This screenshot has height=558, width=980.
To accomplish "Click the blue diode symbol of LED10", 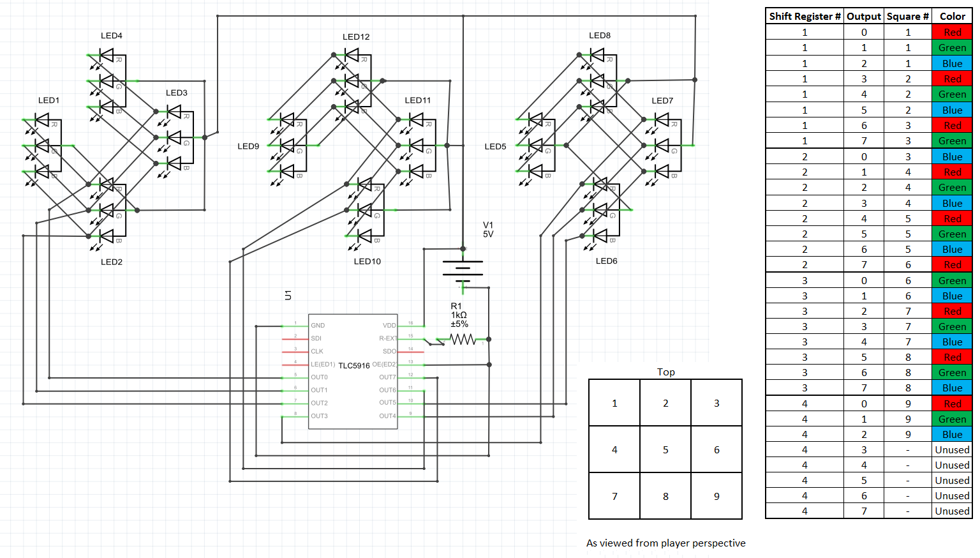I will coord(365,236).
